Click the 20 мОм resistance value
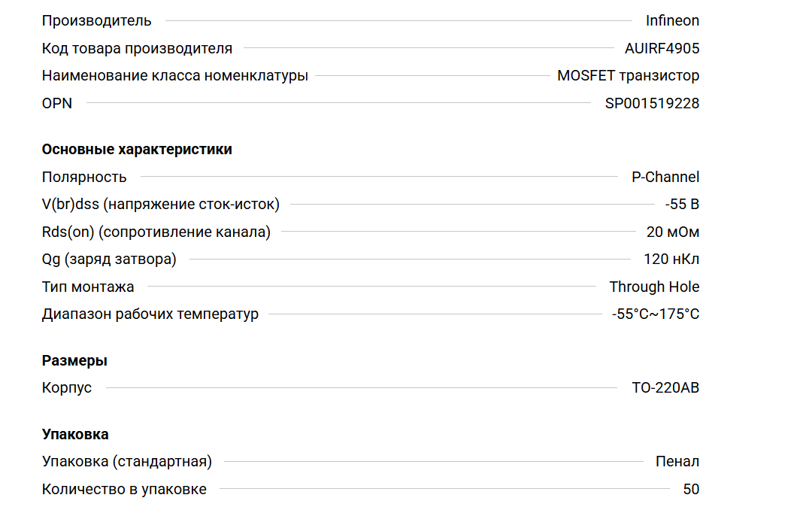This screenshot has height=513, width=812. [672, 232]
